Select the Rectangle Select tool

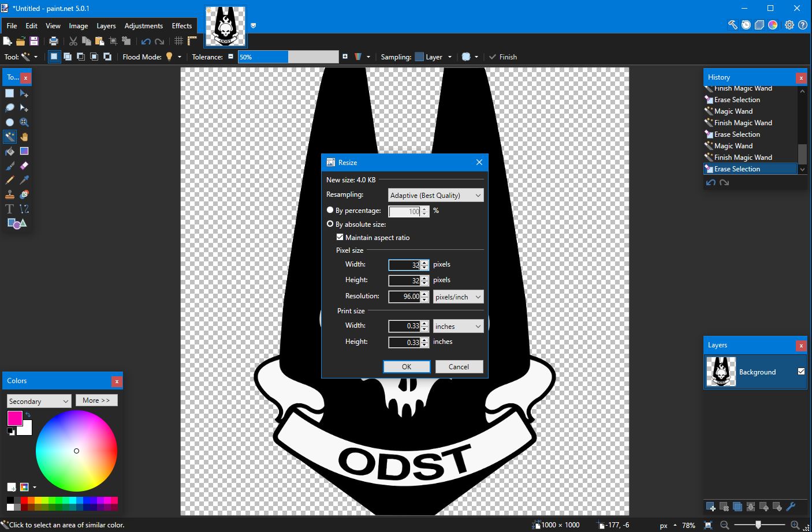[10, 93]
